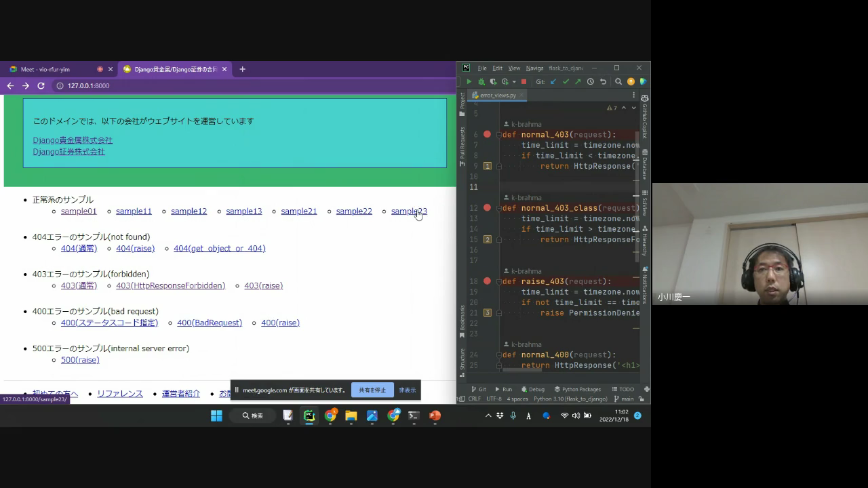868x488 pixels.
Task: Remove breakpoint at line 12 normal_403_class
Action: coord(487,208)
